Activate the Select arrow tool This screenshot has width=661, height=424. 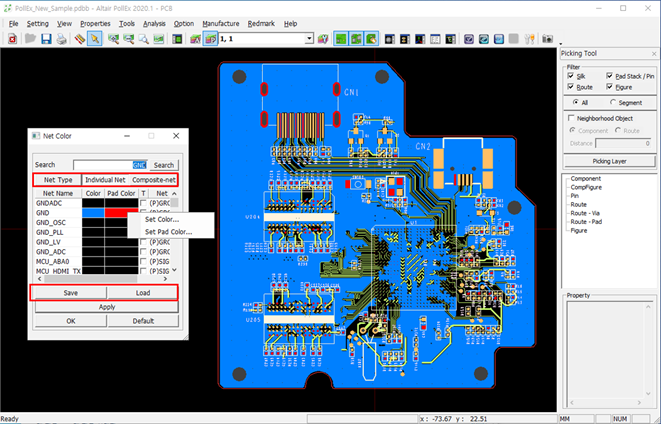[94, 39]
